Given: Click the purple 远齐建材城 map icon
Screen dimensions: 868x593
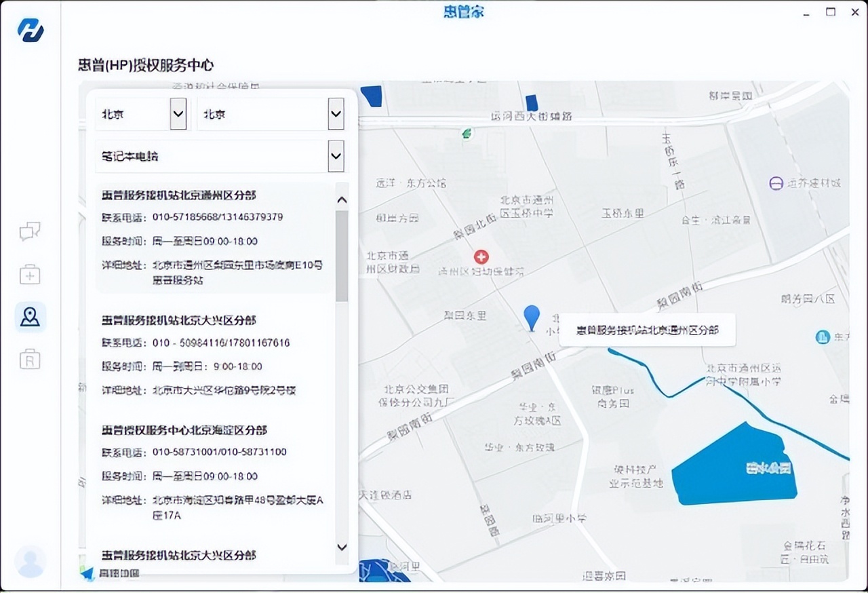Looking at the screenshot, I should pos(776,183).
